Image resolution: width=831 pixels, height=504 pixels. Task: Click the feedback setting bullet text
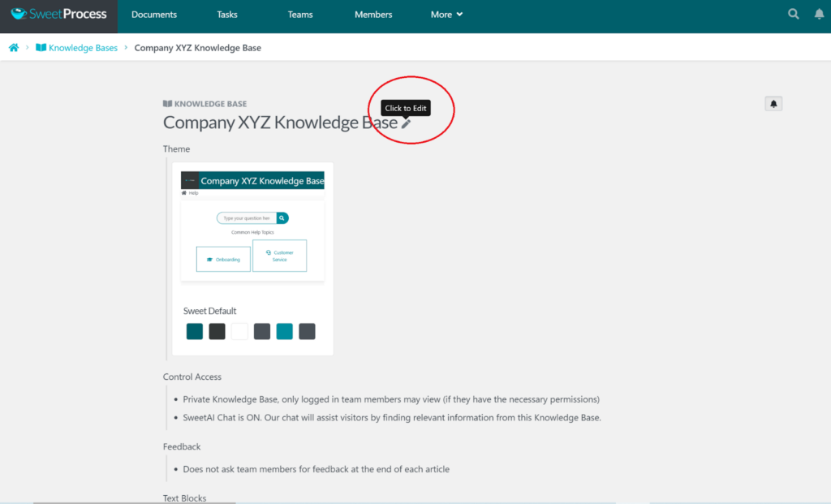[316, 469]
